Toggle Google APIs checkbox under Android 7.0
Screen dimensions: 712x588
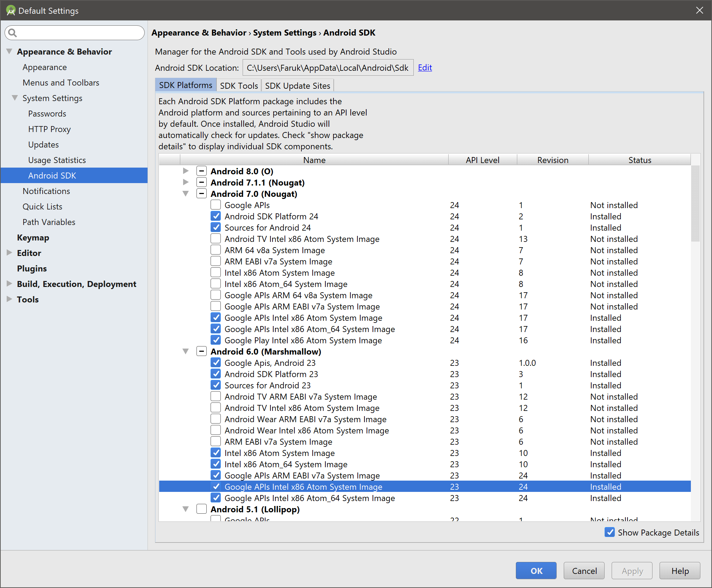tap(216, 205)
